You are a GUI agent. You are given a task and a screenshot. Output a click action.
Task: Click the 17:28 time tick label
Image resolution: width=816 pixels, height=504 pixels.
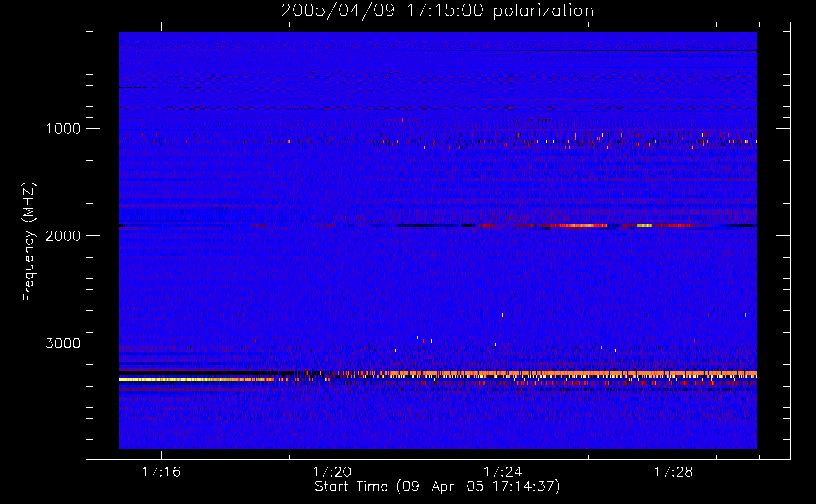674,472
